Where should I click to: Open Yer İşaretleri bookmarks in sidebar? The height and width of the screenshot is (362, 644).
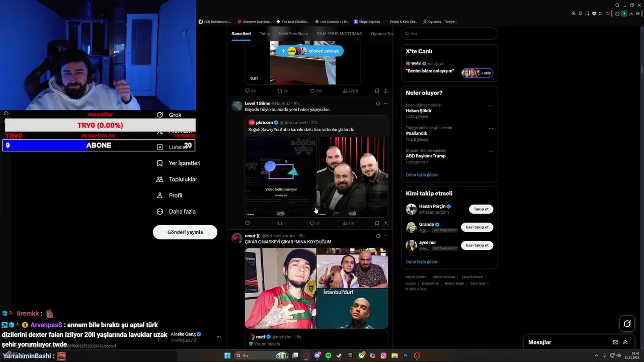pos(179,163)
